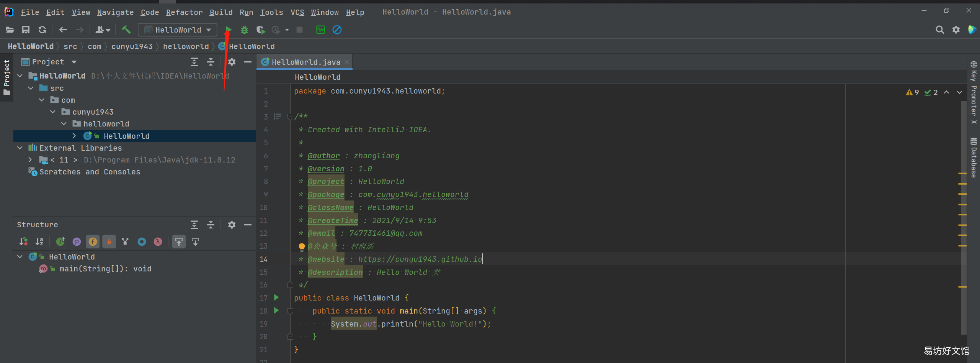Hide the Project panel with minus icon

tap(248, 62)
